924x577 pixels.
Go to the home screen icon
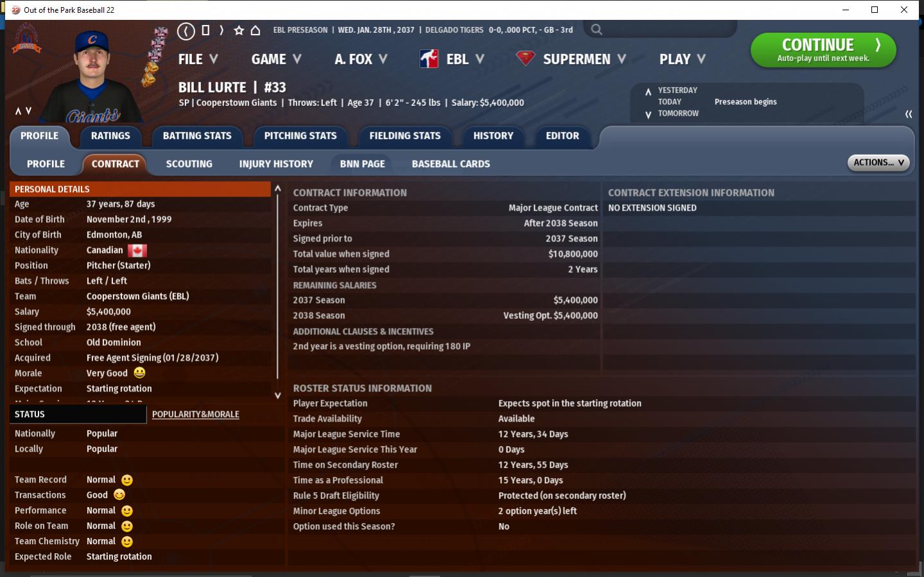pyautogui.click(x=256, y=30)
